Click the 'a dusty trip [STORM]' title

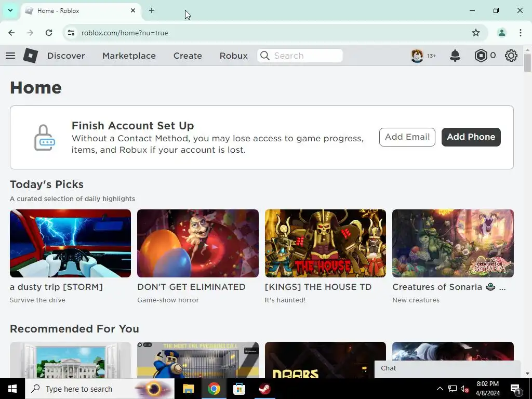tap(56, 287)
